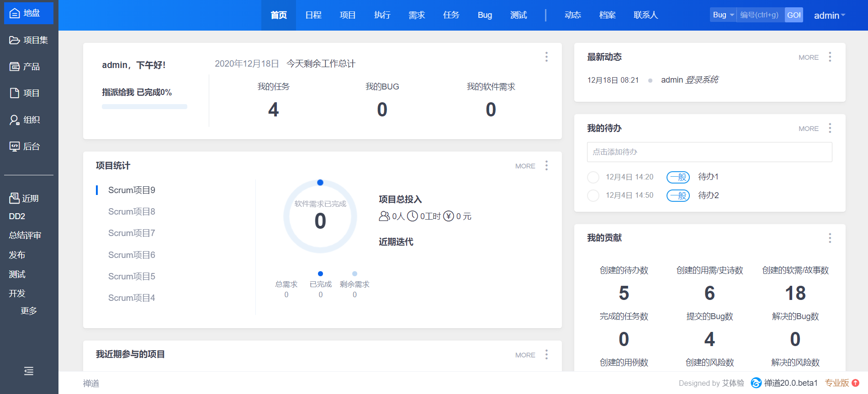The height and width of the screenshot is (394, 868).
Task: Click the 我的任务 count 4
Action: click(274, 110)
